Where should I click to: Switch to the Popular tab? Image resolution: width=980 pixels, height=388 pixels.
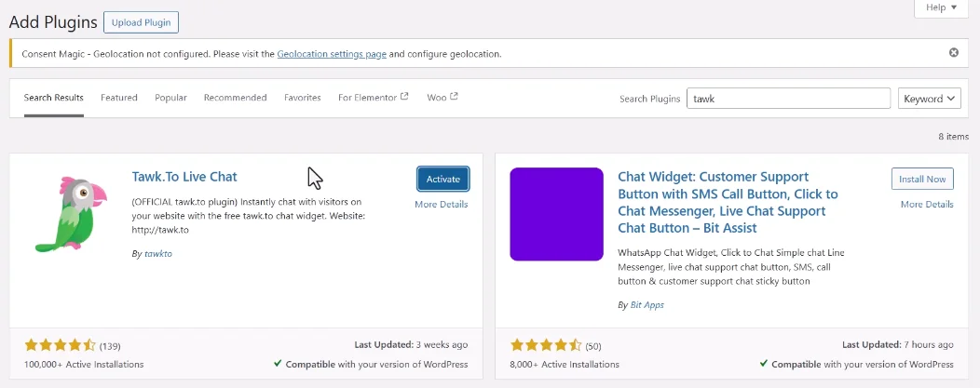(170, 98)
